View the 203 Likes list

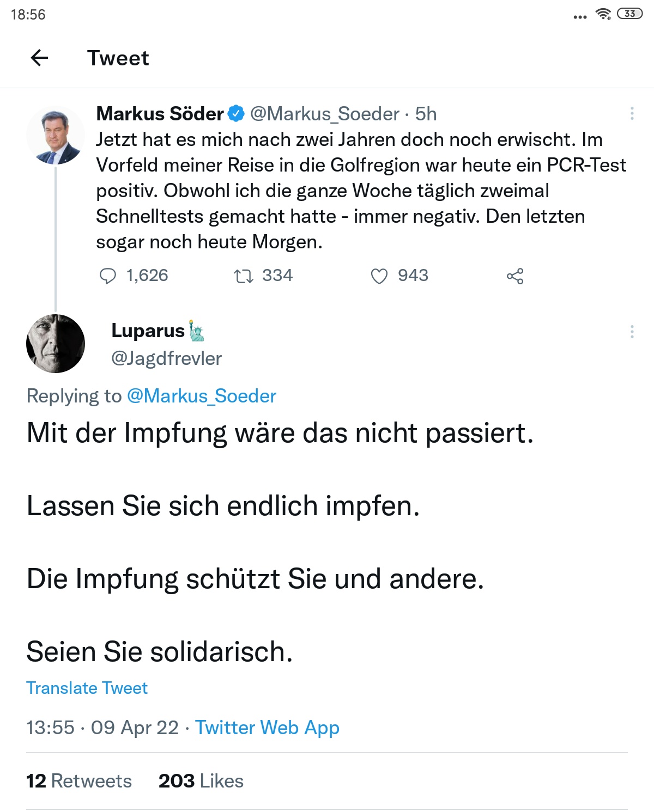tap(201, 781)
